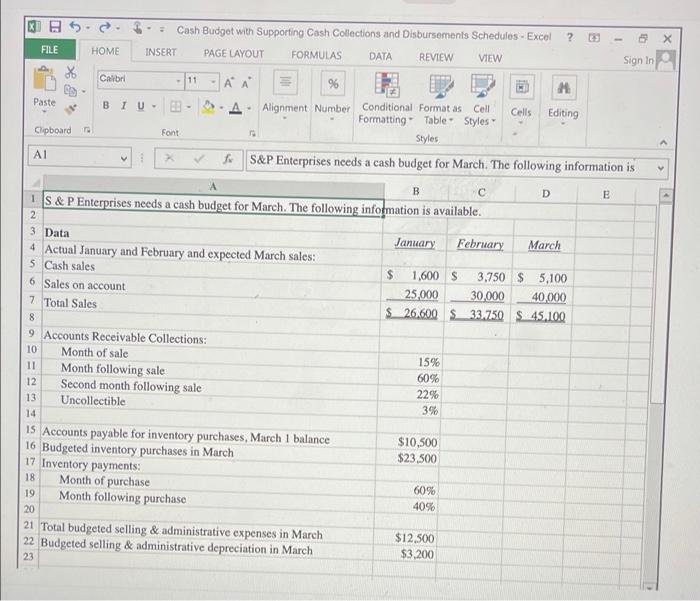
Task: Switch to the HOME tab
Action: click(105, 51)
